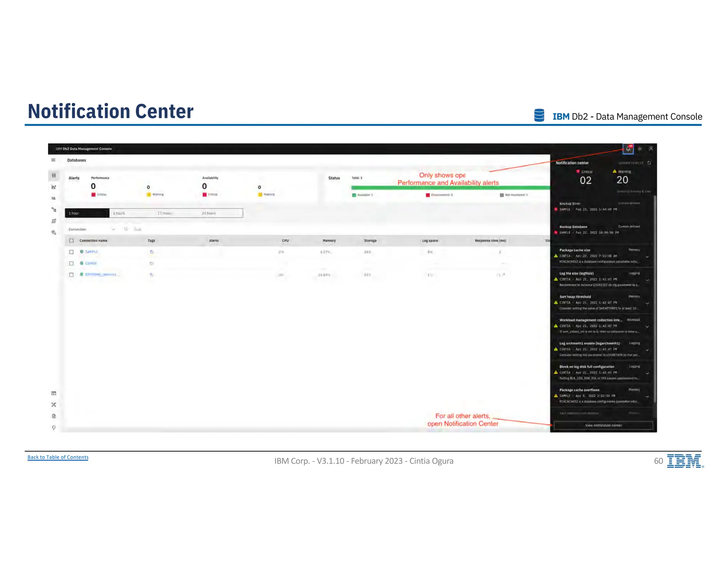Open the user profile icon
Screen dimensions: 728x562
pyautogui.click(x=651, y=149)
